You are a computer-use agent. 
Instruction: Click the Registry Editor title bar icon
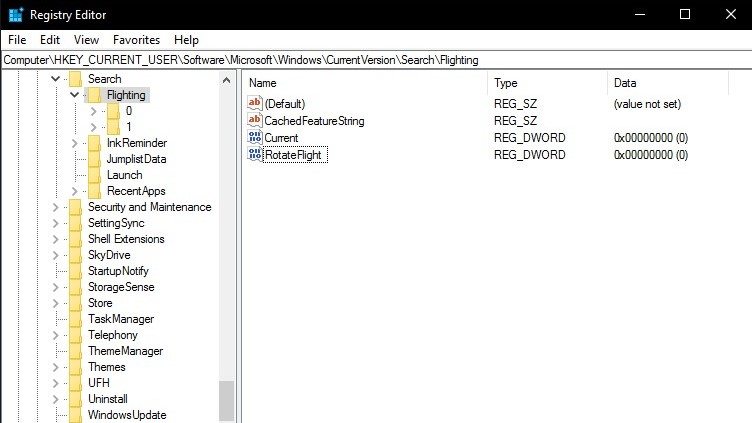coord(16,14)
